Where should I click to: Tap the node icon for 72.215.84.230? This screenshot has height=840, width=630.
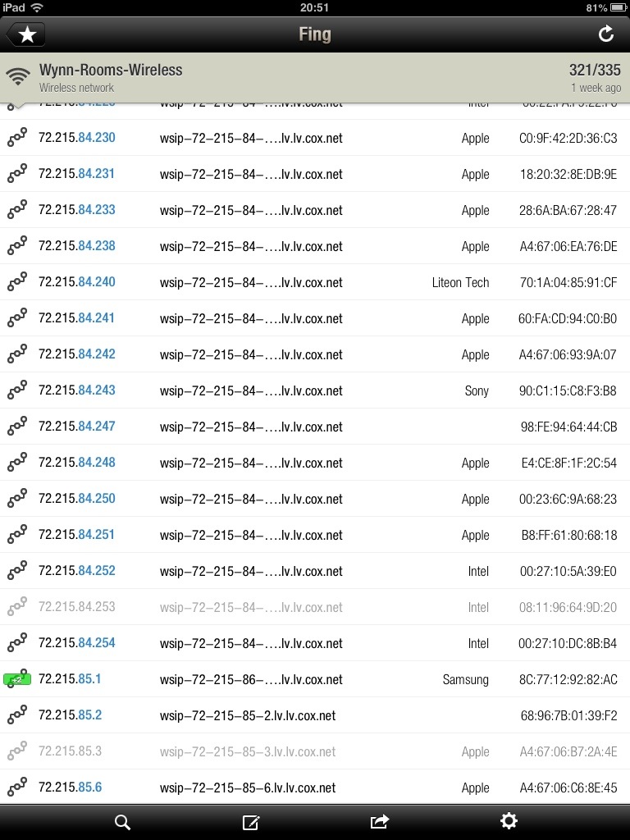point(17,138)
